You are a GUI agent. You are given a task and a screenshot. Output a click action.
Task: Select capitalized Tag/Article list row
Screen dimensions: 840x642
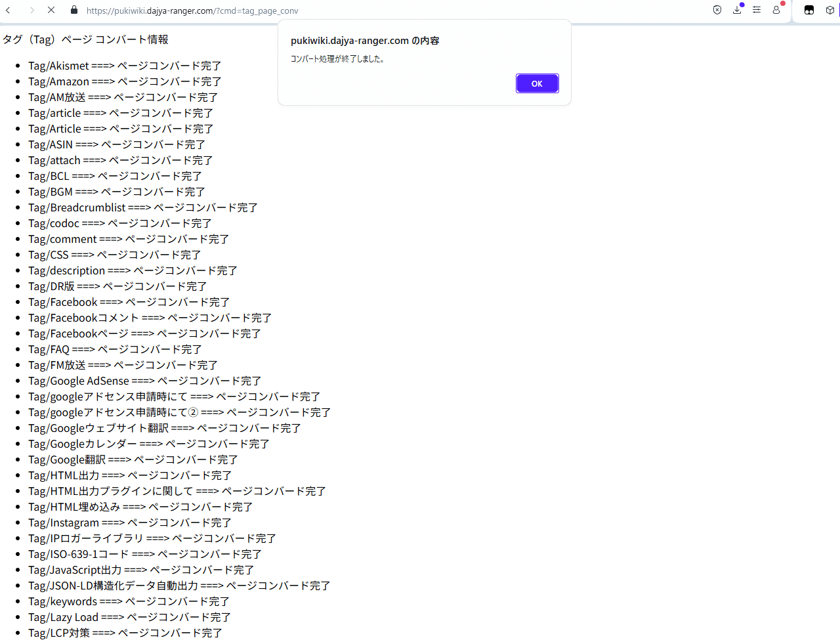121,129
